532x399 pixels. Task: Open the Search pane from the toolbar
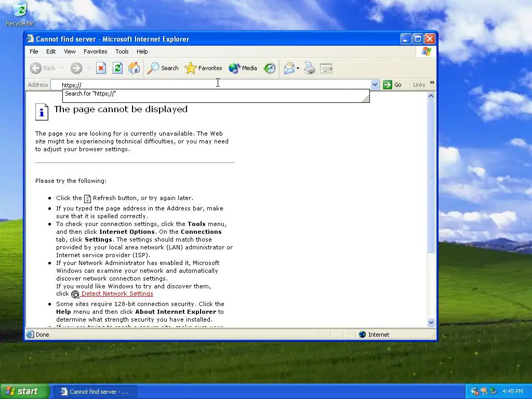[163, 68]
